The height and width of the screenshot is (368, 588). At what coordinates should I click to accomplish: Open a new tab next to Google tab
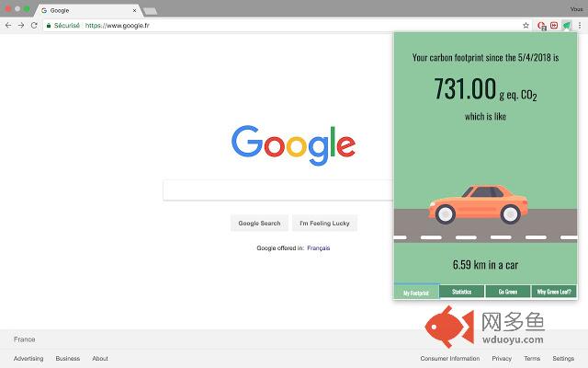point(149,10)
